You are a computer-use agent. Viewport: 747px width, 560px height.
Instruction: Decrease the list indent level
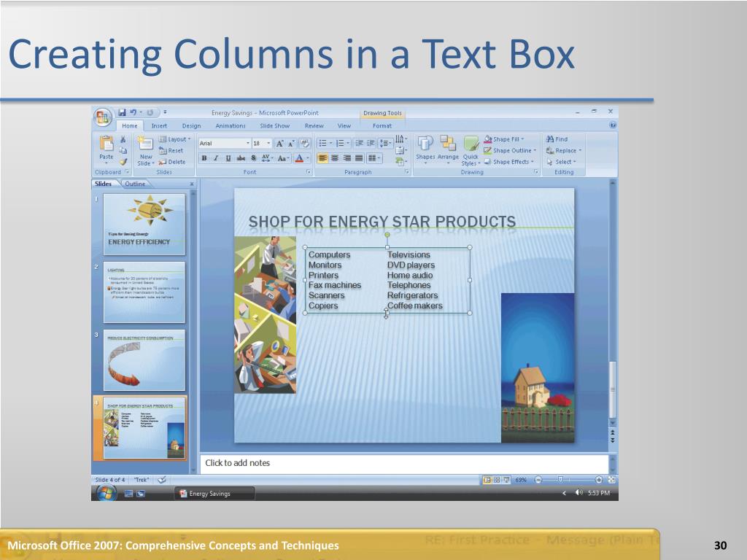click(359, 144)
